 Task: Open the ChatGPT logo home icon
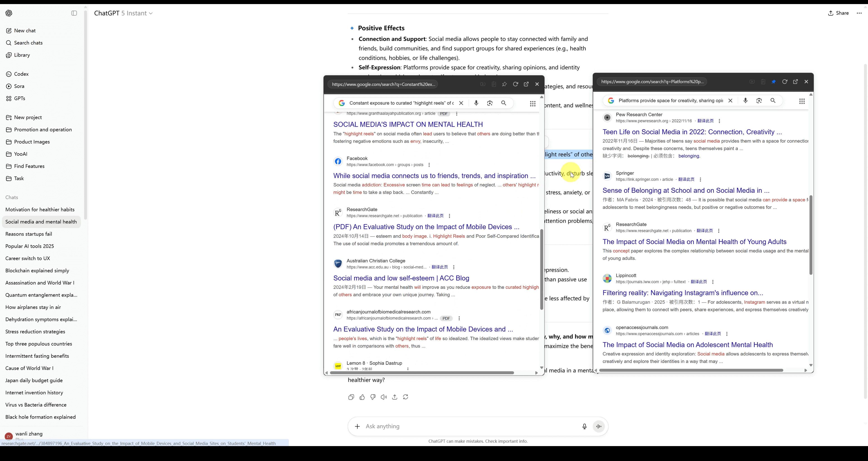pyautogui.click(x=9, y=13)
